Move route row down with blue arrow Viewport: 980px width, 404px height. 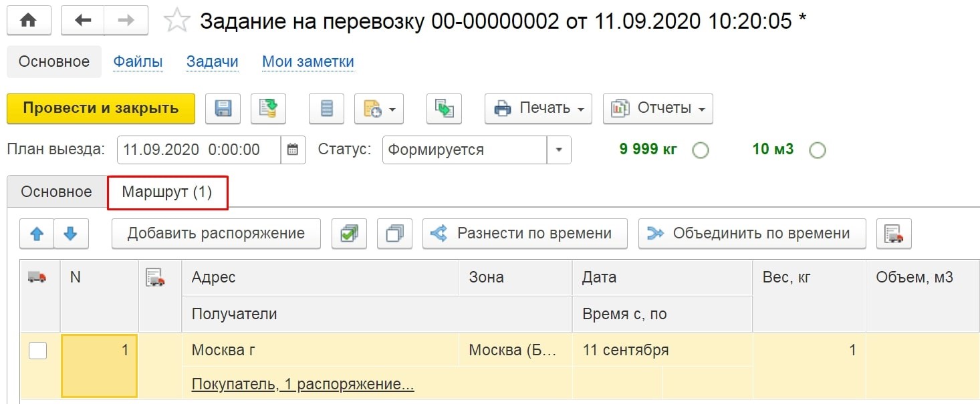click(x=71, y=234)
